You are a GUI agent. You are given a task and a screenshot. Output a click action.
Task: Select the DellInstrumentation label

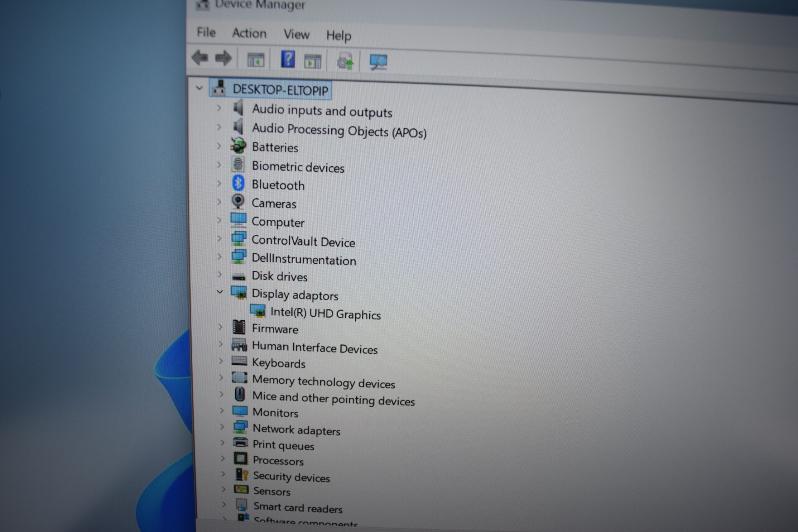(x=304, y=260)
